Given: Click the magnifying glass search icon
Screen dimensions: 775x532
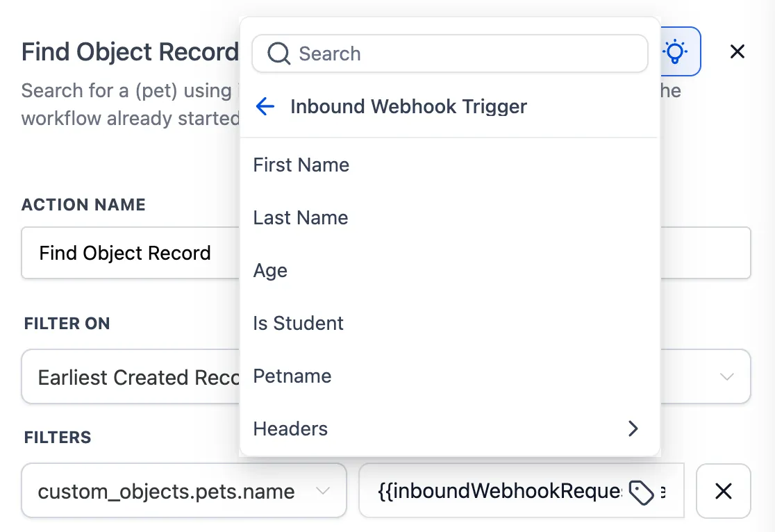Looking at the screenshot, I should pos(278,53).
